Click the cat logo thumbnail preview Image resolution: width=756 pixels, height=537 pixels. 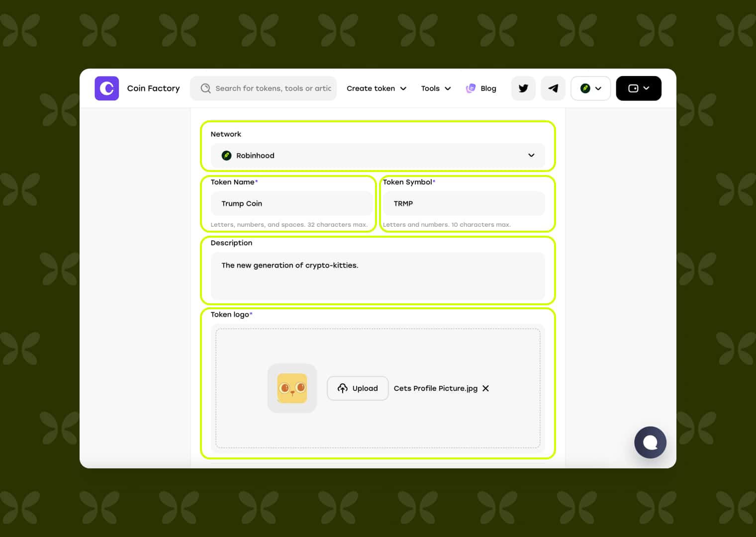pyautogui.click(x=292, y=388)
